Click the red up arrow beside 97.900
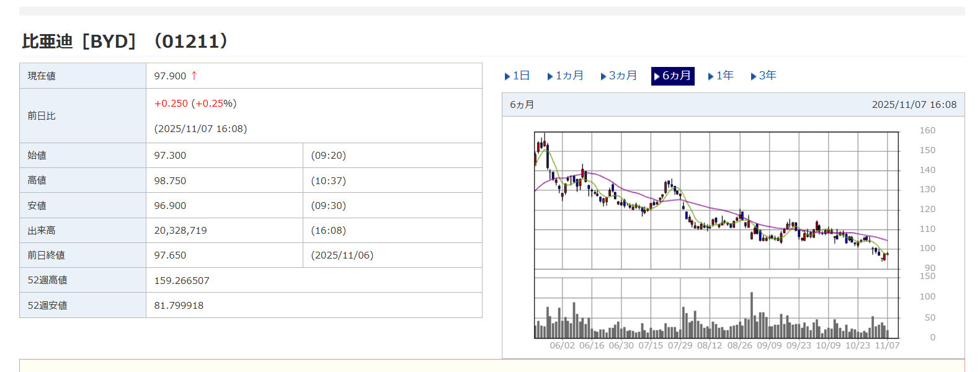The width and height of the screenshot is (980, 372). pos(194,76)
